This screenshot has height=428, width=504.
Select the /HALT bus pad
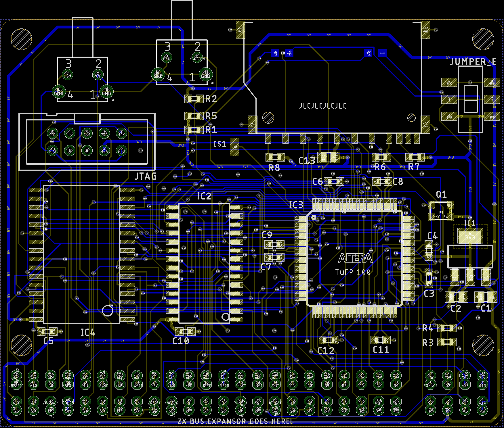coord(241,384)
